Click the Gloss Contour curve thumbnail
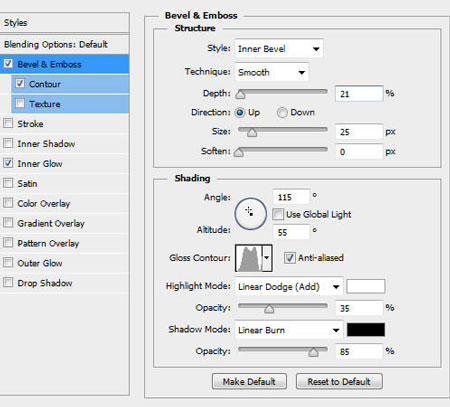 tap(249, 258)
